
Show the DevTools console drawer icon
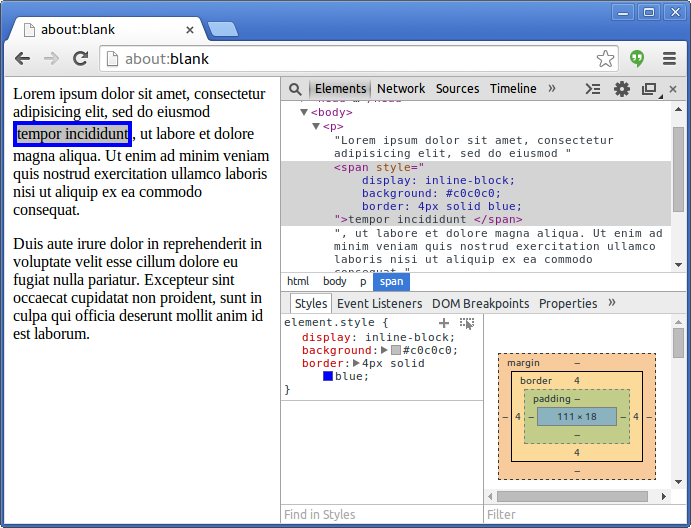coord(593,89)
